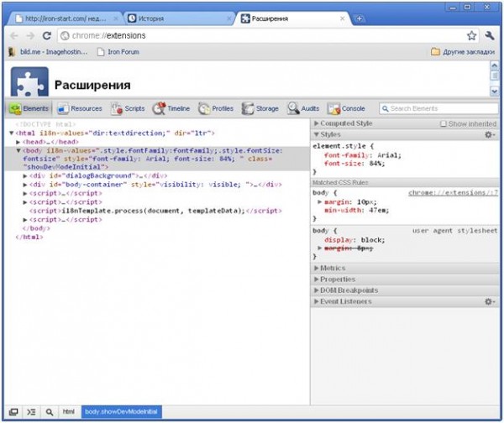Viewport: 504px width, 423px height.
Task: Open the Timeline panel
Action: coord(171,108)
